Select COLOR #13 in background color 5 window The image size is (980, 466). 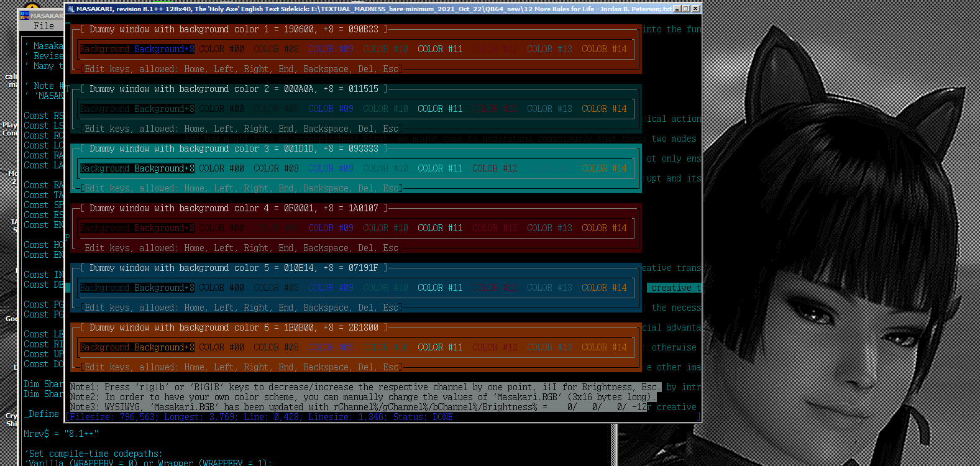[x=549, y=288]
